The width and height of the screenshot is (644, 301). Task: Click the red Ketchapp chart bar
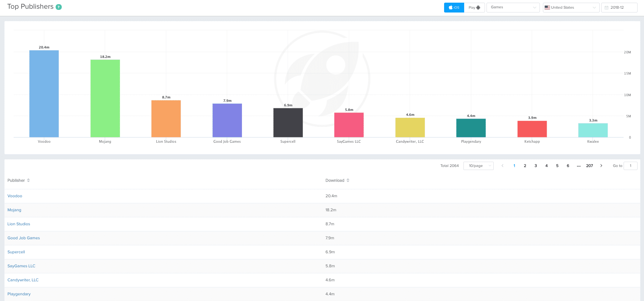[x=532, y=129]
